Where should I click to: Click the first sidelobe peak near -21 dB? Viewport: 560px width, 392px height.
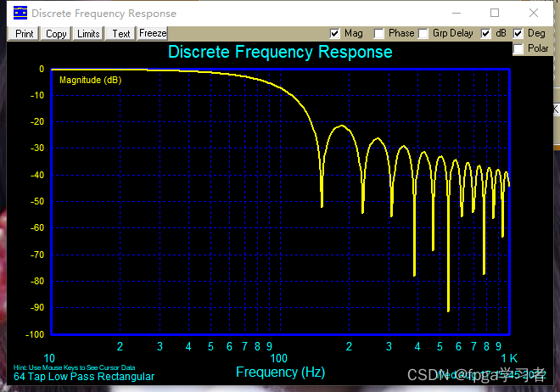tap(342, 126)
